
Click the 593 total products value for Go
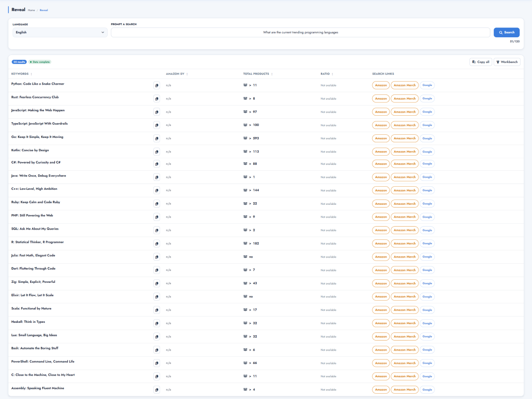[x=256, y=138]
